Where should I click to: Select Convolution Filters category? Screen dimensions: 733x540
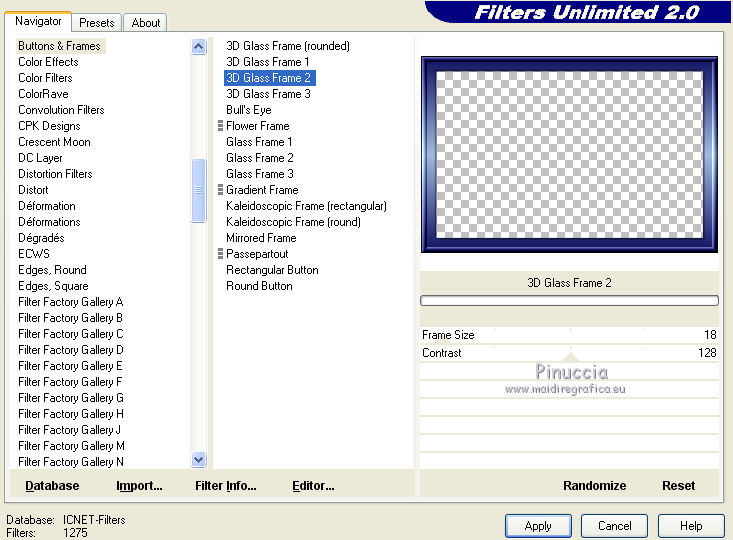(x=61, y=109)
